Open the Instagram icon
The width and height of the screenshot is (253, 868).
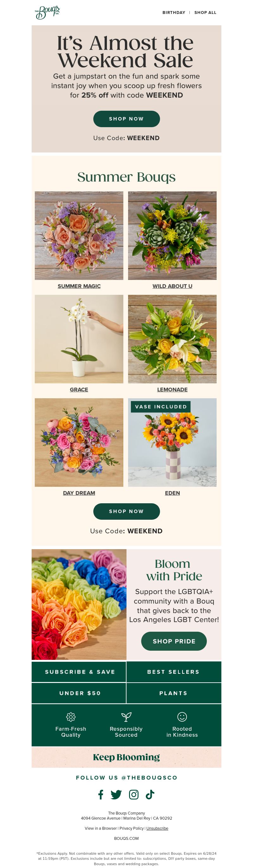click(134, 795)
